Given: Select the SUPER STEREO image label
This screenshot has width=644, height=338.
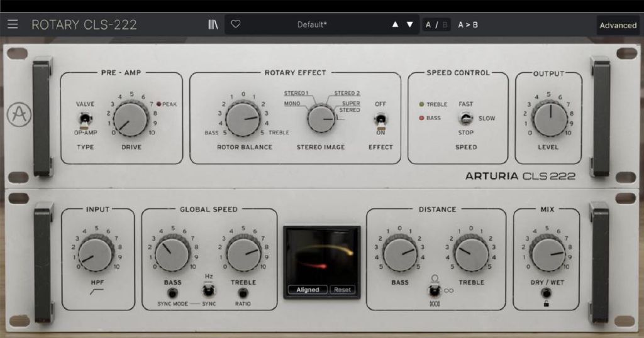Looking at the screenshot, I should (350, 107).
